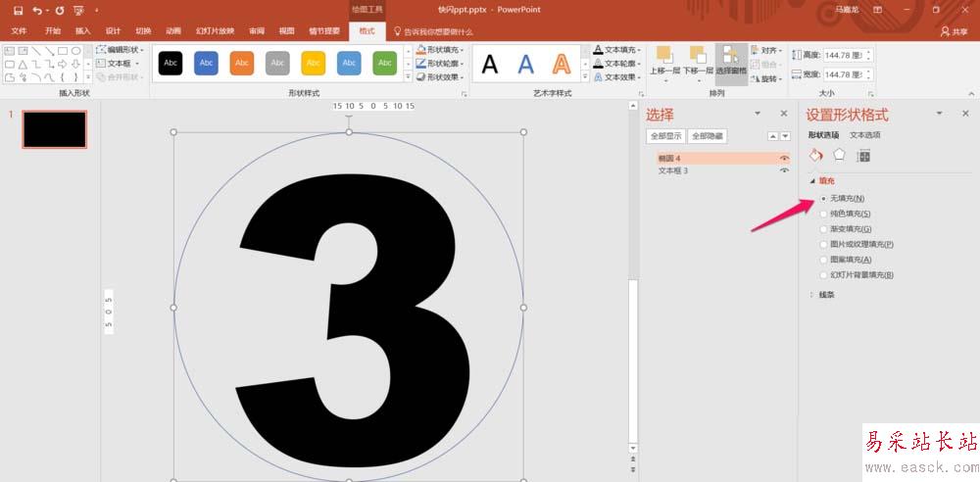
Task: Click the 全部隐藏 button
Action: coord(707,135)
